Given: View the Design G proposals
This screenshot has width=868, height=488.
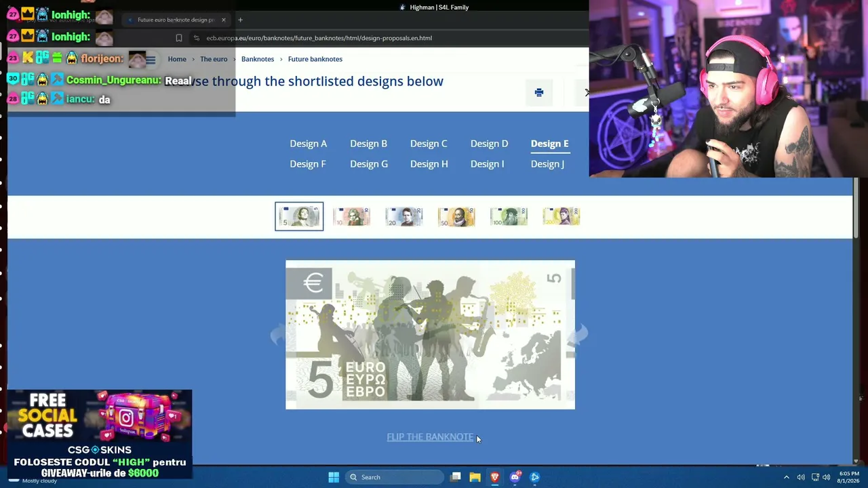Looking at the screenshot, I should point(369,164).
